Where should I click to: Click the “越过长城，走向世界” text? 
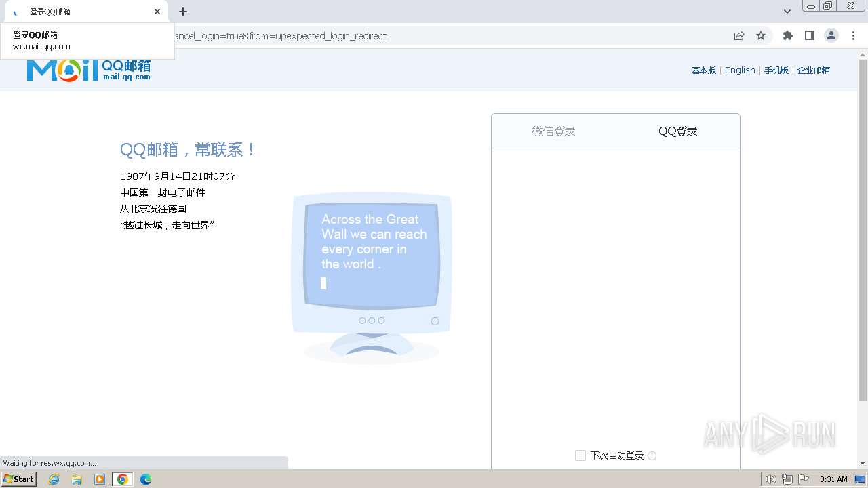[x=167, y=225]
